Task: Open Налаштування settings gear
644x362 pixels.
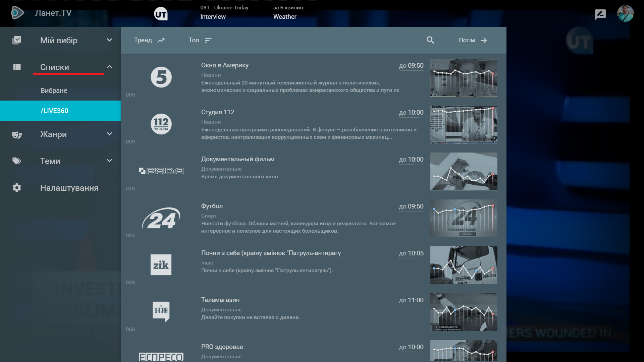Action: pos(17,188)
